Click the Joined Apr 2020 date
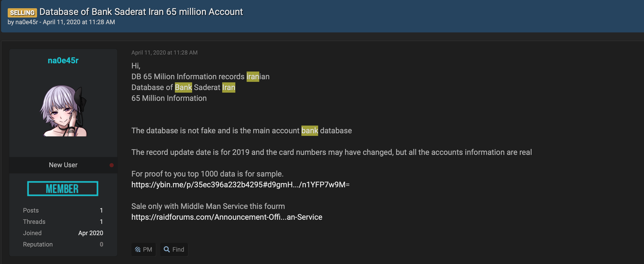 [91, 233]
